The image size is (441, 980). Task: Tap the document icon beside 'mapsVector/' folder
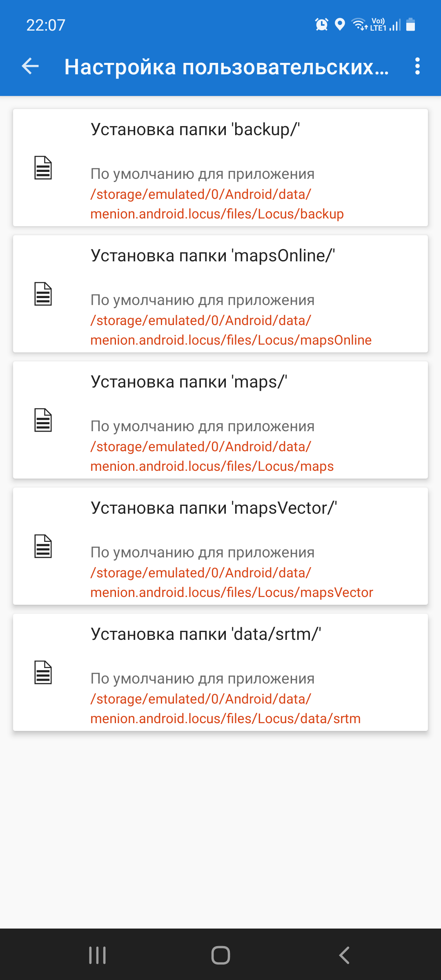point(43,546)
